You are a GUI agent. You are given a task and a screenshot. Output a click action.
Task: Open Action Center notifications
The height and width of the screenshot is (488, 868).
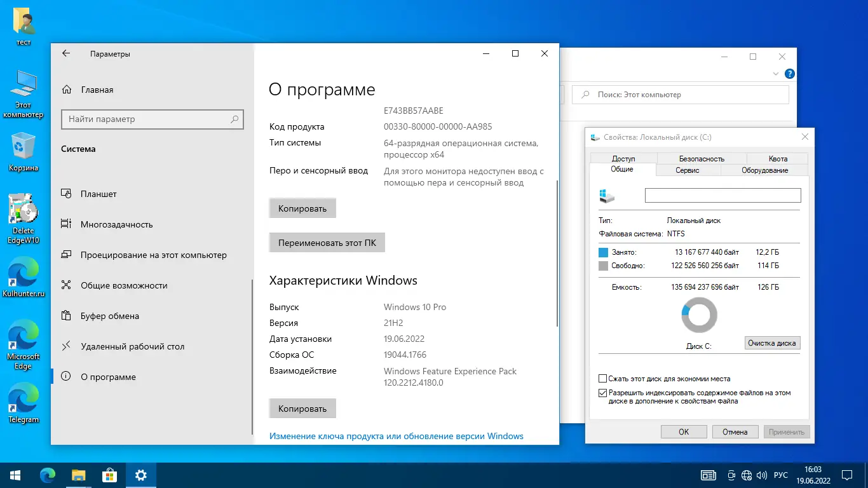pos(846,475)
